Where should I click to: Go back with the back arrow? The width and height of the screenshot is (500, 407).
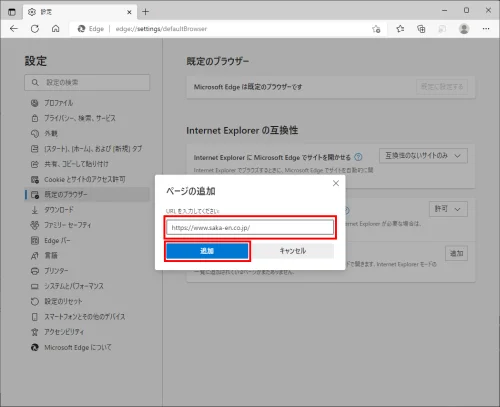tap(14, 29)
